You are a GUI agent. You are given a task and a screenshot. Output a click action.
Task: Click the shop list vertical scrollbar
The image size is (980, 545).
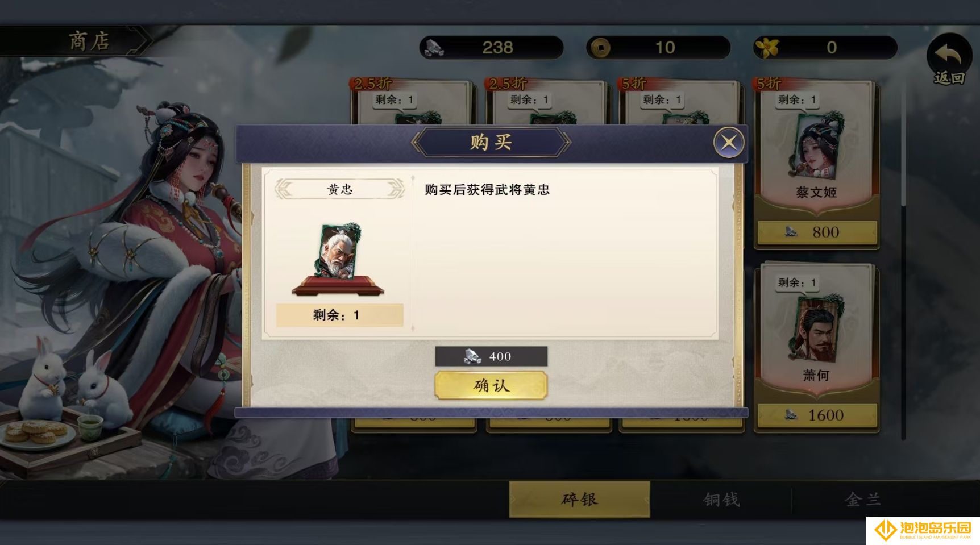[x=903, y=261]
